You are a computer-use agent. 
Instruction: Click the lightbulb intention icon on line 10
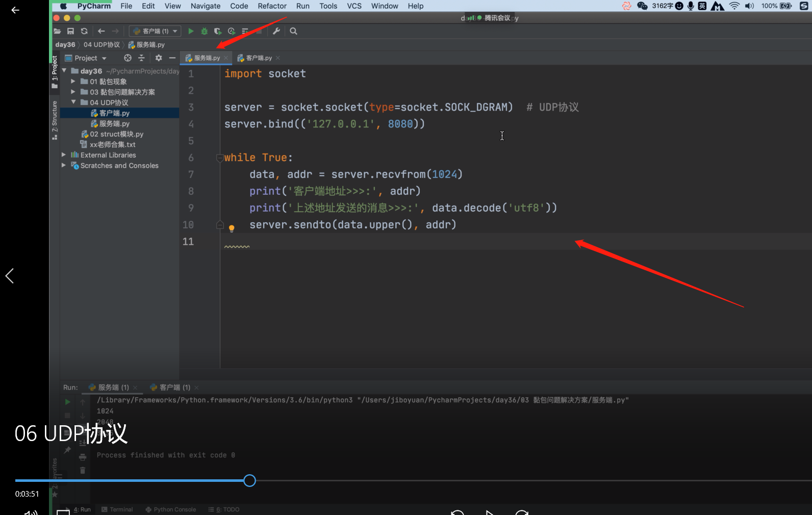[x=232, y=228]
